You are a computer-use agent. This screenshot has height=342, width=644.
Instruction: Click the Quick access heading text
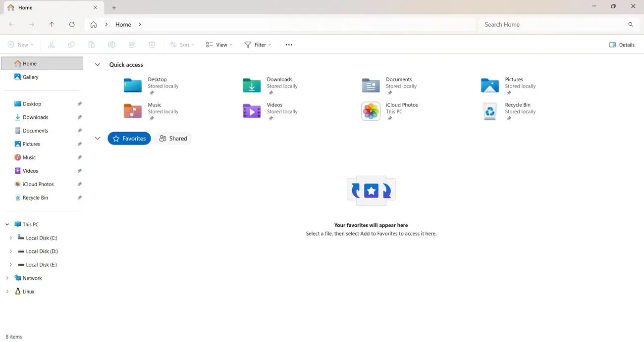tap(126, 65)
